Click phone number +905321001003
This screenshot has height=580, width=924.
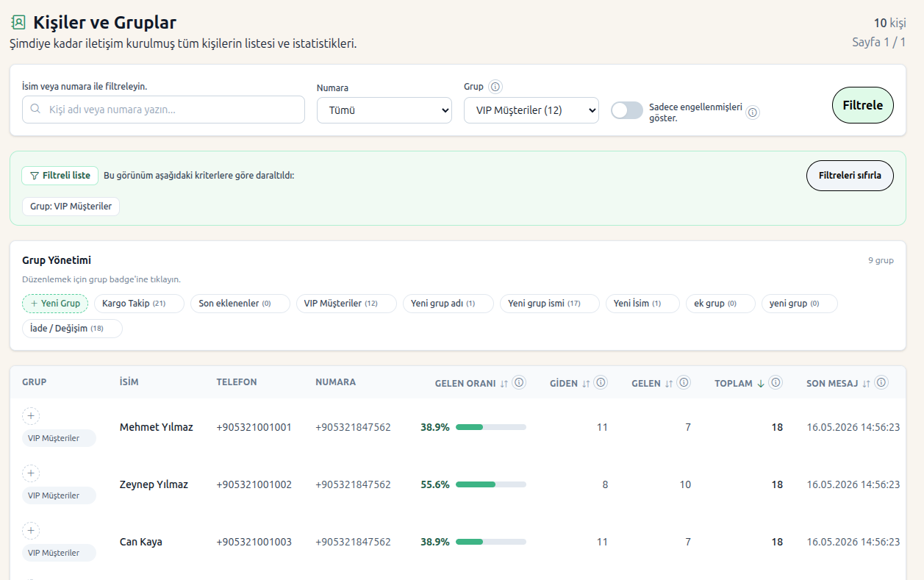point(254,542)
